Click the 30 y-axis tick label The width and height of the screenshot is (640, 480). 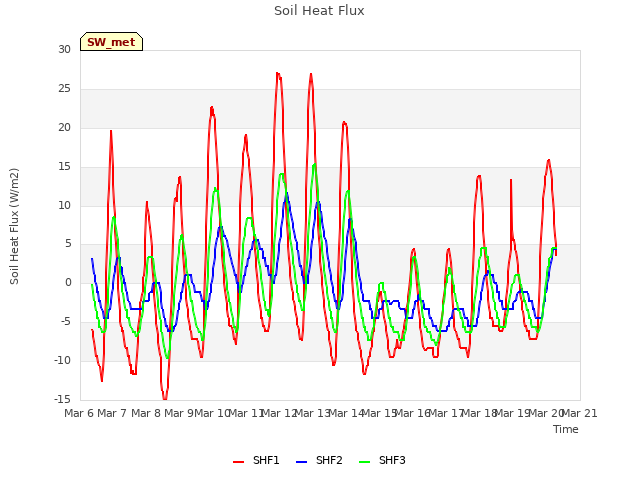coord(64,50)
